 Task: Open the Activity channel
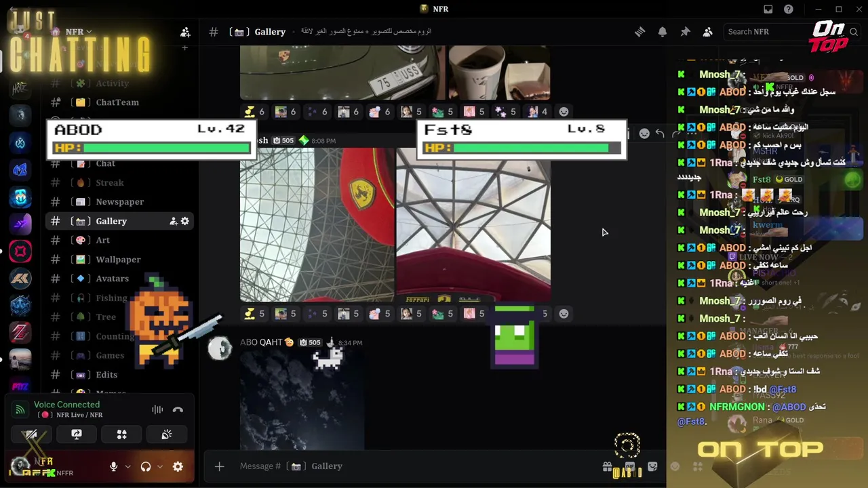coord(121,83)
